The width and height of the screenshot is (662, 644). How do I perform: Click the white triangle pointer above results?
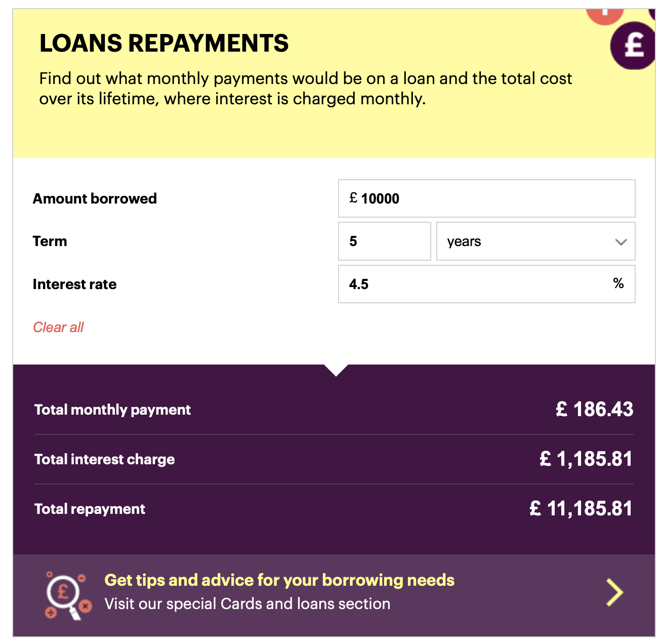pos(336,370)
